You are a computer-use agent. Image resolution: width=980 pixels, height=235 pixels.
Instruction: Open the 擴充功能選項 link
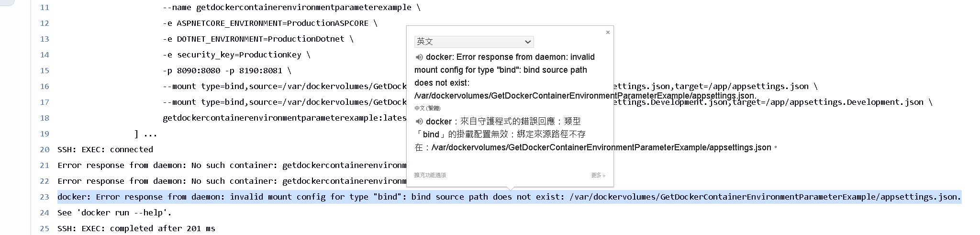click(x=430, y=175)
